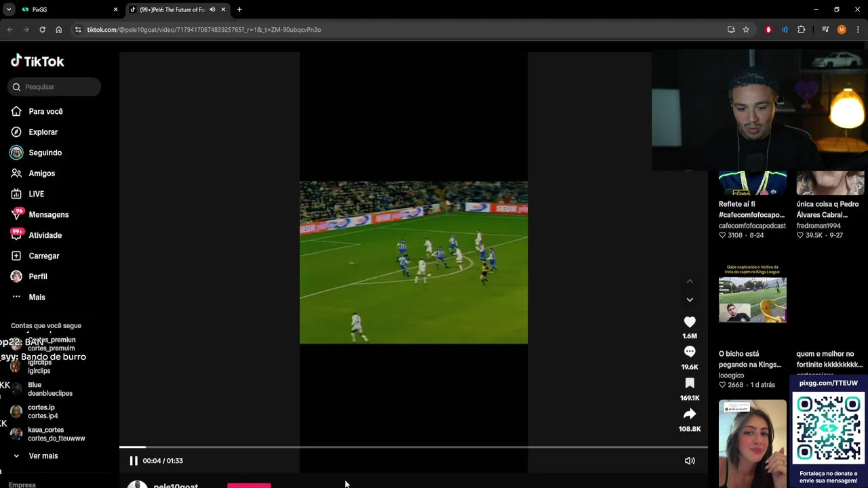Open the red hand adblock extension
This screenshot has height=488, width=868.
(x=768, y=30)
